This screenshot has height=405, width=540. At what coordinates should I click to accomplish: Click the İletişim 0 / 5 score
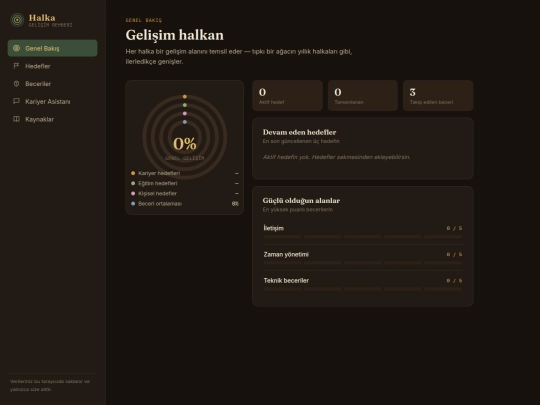coord(454,228)
